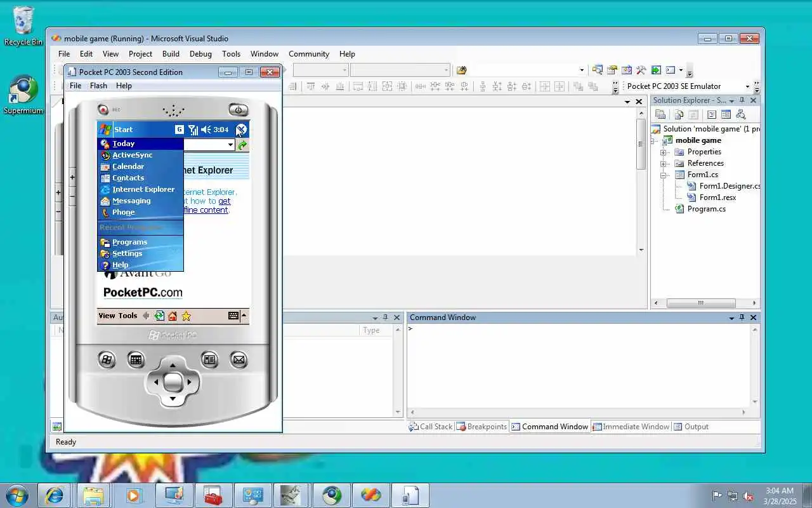Open Calendar from the Start menu
The image size is (812, 508).
(140, 166)
